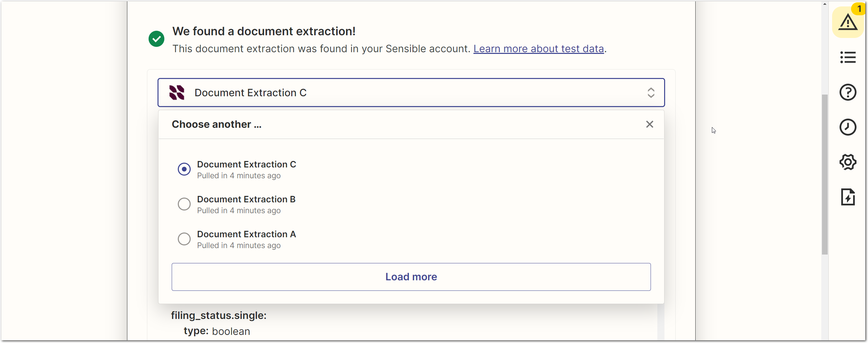
Task: Open the warning issues panel icon
Action: point(848,22)
